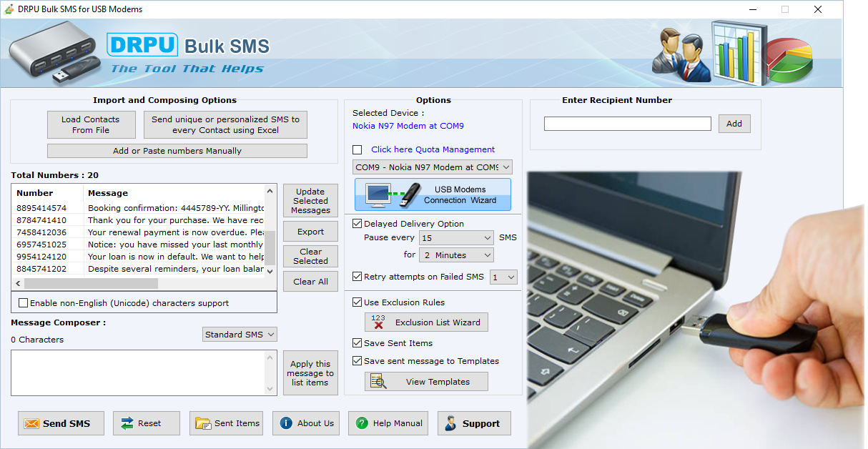Select row with number 7458412036
The height and width of the screenshot is (449, 868).
(139, 232)
